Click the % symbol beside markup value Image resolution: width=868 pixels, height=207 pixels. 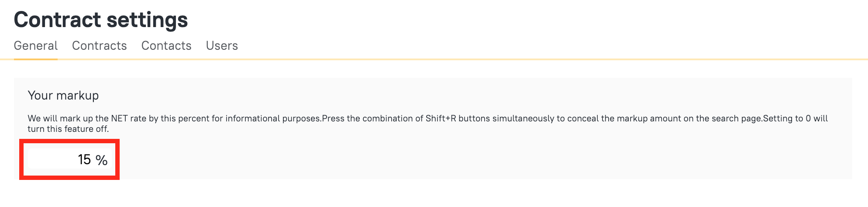pos(102,160)
